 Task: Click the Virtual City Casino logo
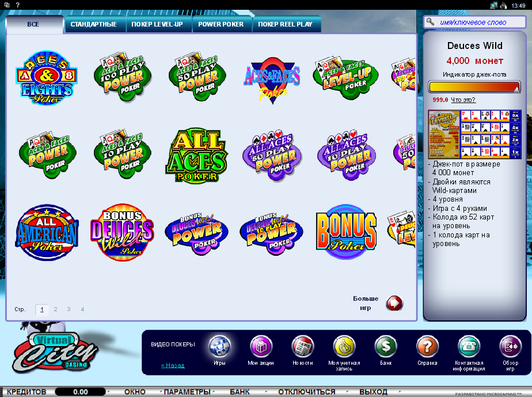point(54,353)
